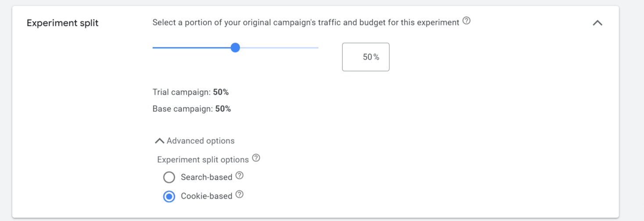Viewport: 644px width, 221px height.
Task: Click the percent sign inside the input box
Action: tap(376, 57)
